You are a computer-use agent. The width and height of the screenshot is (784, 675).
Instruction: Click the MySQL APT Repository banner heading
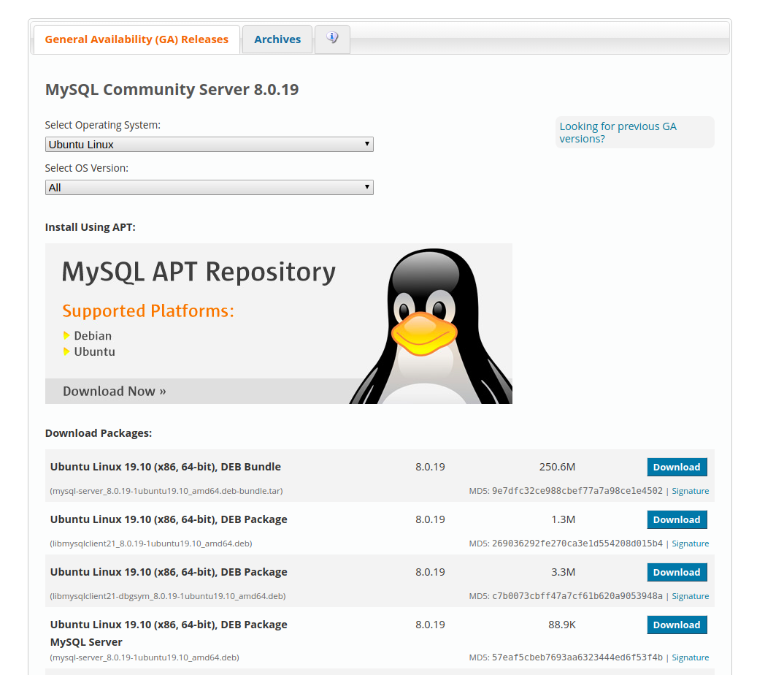[198, 271]
